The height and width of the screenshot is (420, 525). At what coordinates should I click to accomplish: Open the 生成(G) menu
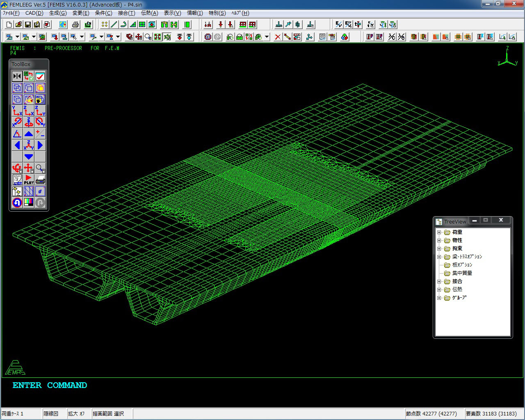[x=57, y=13]
